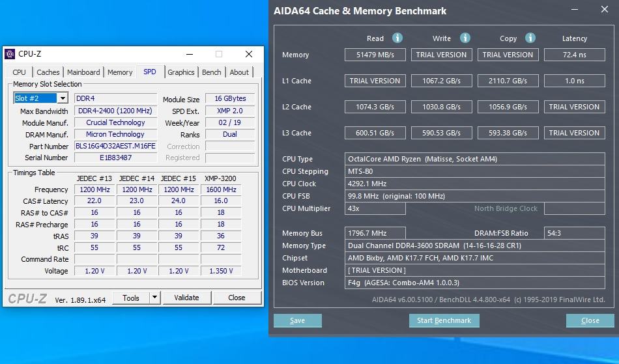
Task: Click the Validate button
Action: point(187,298)
